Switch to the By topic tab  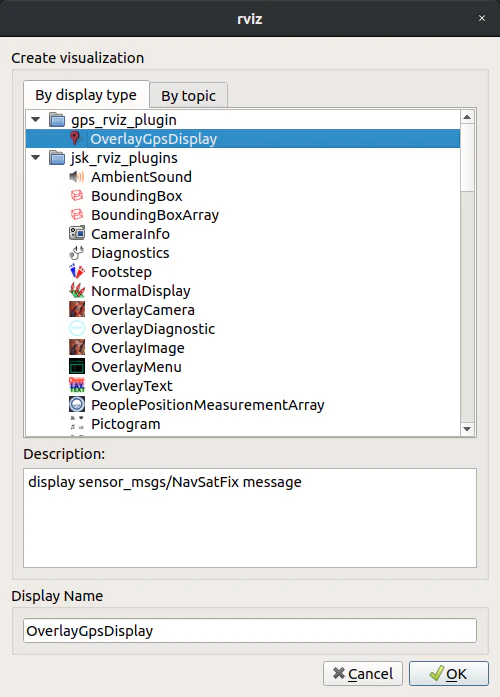tap(188, 95)
